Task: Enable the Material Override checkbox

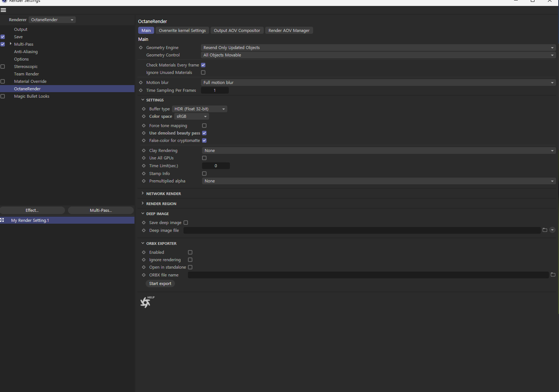Action: pos(3,81)
